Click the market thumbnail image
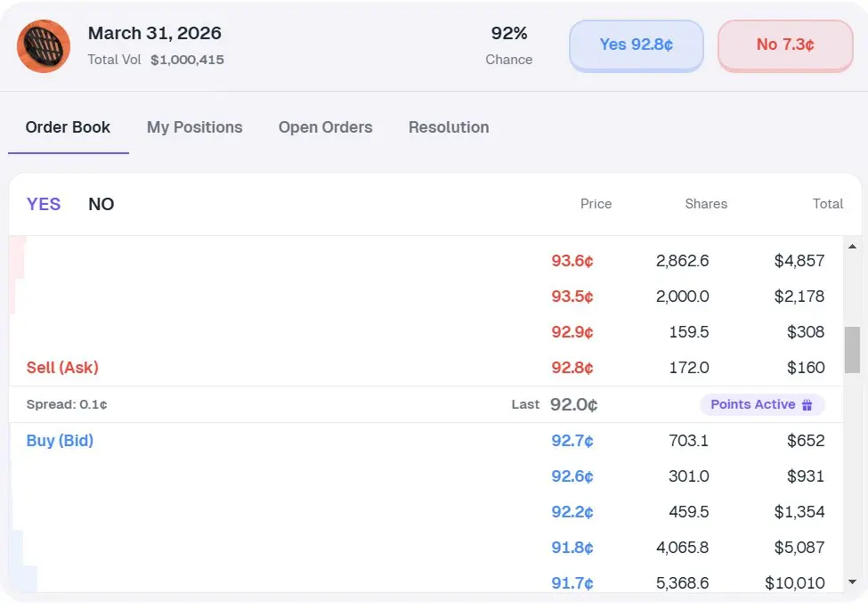This screenshot has height=610, width=868. pos(44,46)
